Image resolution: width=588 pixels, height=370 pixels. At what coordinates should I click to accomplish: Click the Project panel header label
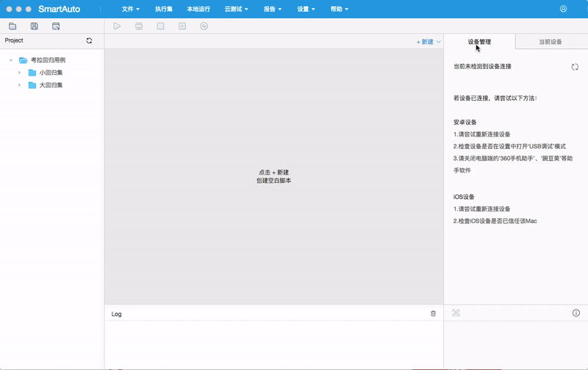coord(14,40)
